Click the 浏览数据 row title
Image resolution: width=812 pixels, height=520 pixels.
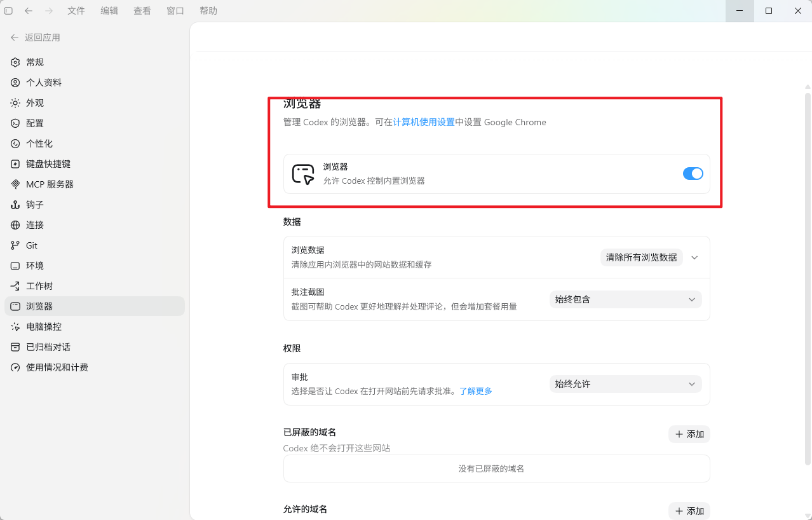coord(308,250)
